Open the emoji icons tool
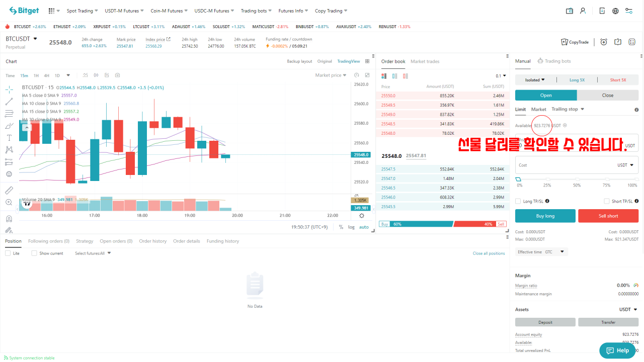The image size is (644, 362). point(9,174)
